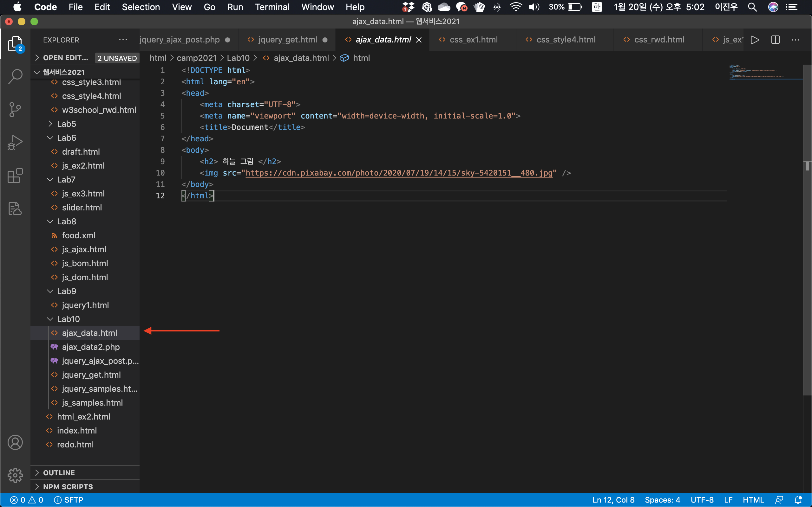Toggle the macOS Wi-Fi menu icon
The image size is (812, 507).
tap(515, 7)
